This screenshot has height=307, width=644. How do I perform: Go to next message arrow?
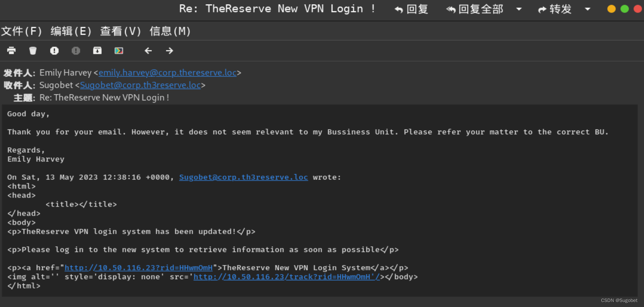pyautogui.click(x=169, y=50)
